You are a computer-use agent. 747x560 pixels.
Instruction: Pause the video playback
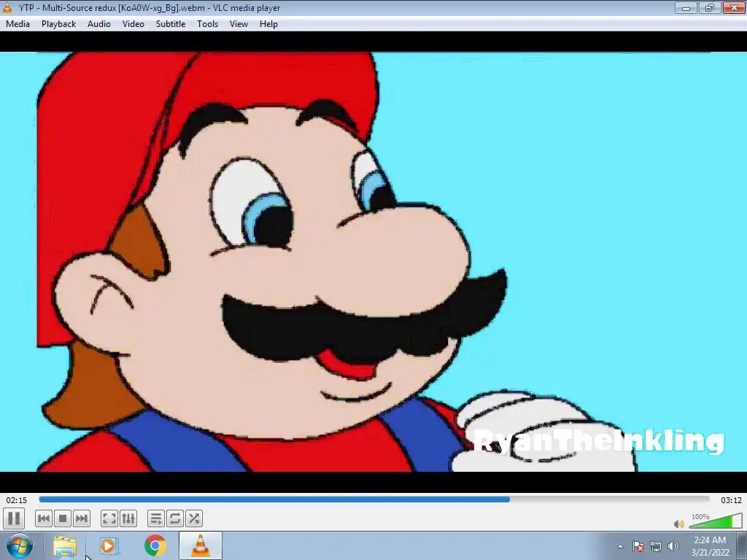tap(14, 518)
